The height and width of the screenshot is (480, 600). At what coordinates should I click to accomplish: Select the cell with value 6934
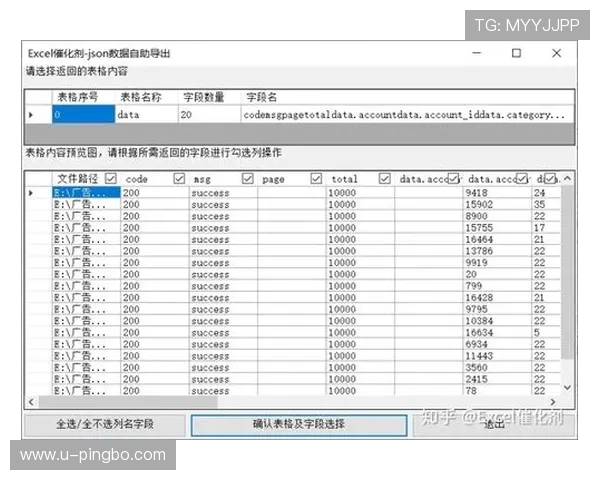[x=497, y=344]
